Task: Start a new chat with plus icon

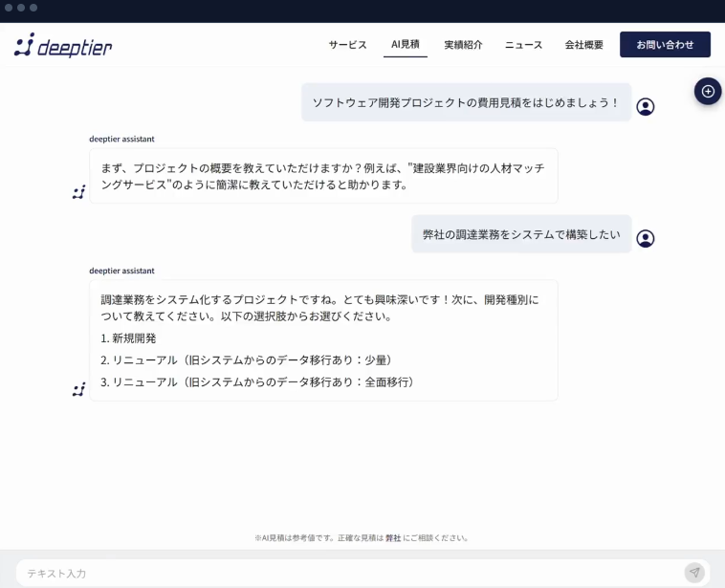Action: [708, 91]
